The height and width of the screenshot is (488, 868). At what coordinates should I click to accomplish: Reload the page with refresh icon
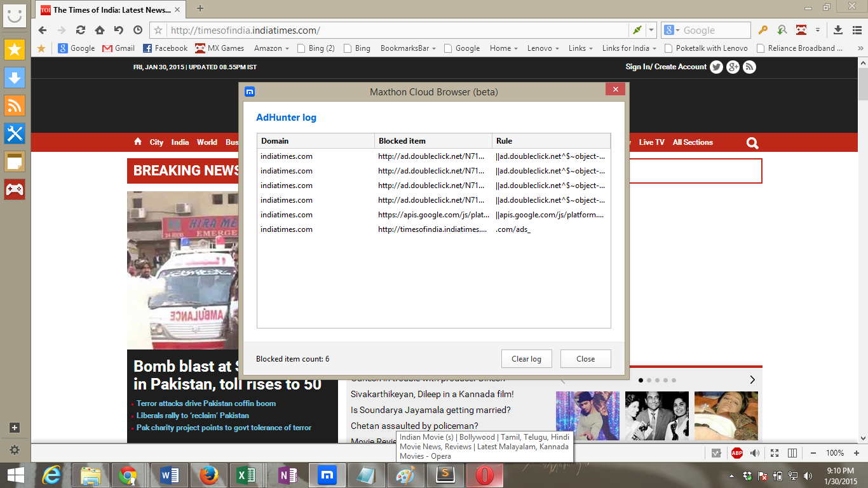coord(81,30)
